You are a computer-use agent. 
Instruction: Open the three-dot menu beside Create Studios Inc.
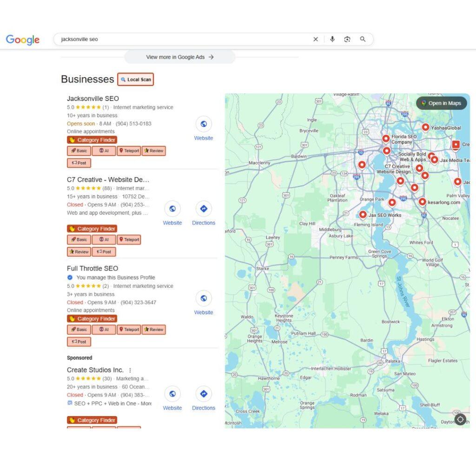tap(130, 370)
